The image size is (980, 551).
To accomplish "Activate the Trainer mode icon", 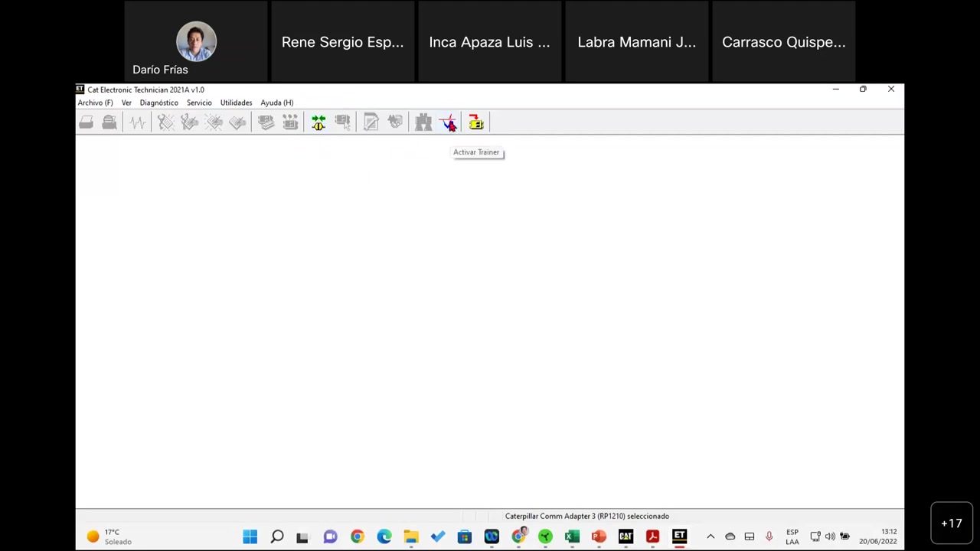I will [449, 122].
